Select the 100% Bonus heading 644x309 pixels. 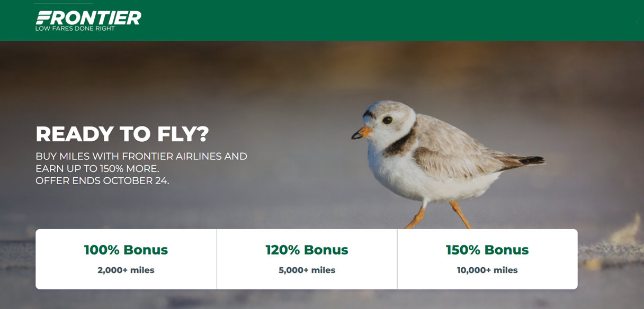(126, 250)
